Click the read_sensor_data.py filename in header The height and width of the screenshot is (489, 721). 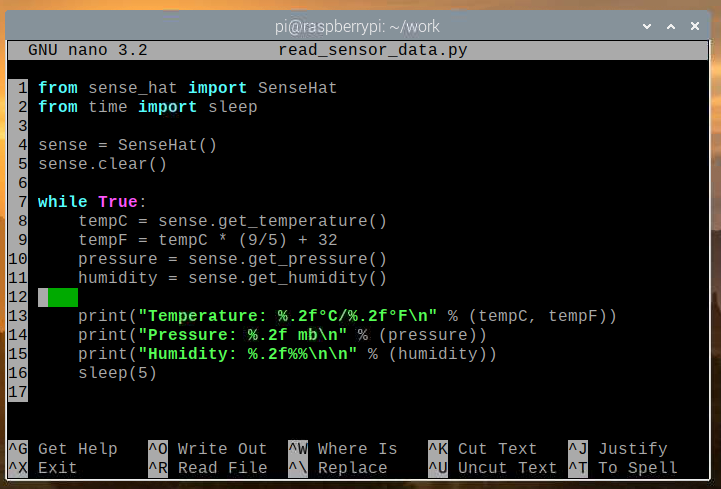coord(373,50)
